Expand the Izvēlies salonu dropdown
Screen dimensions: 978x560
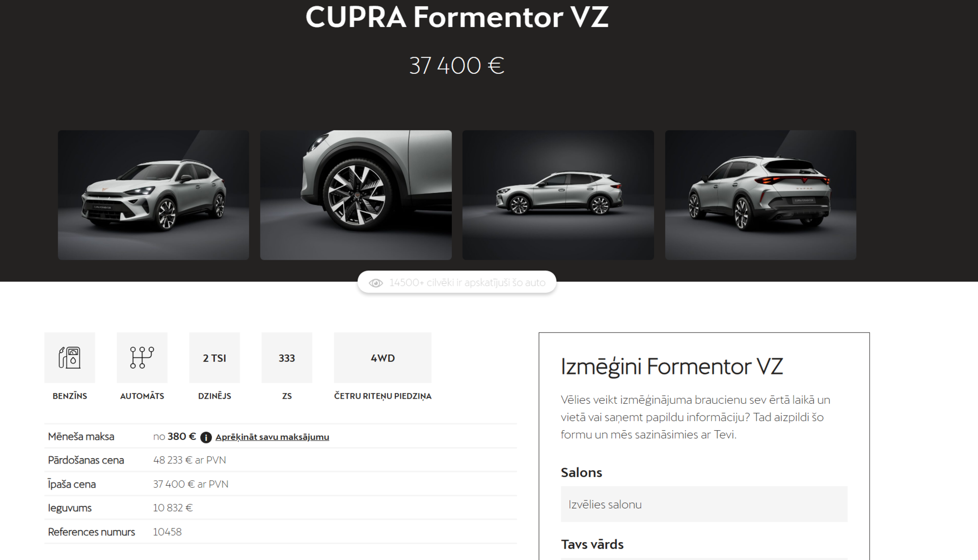(704, 504)
